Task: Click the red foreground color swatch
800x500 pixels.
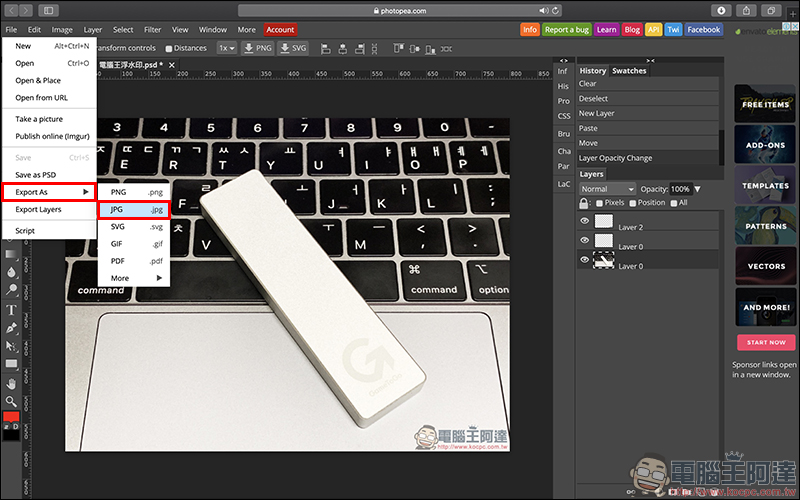Action: (11, 416)
